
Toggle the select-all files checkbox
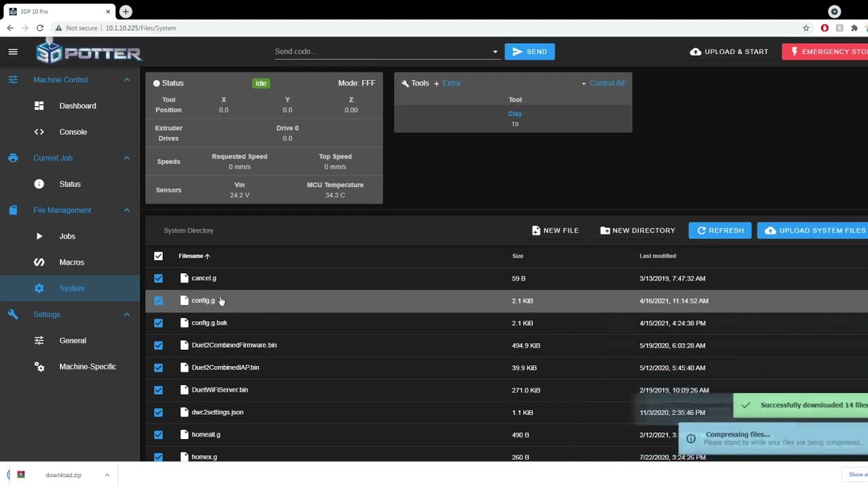click(x=159, y=256)
